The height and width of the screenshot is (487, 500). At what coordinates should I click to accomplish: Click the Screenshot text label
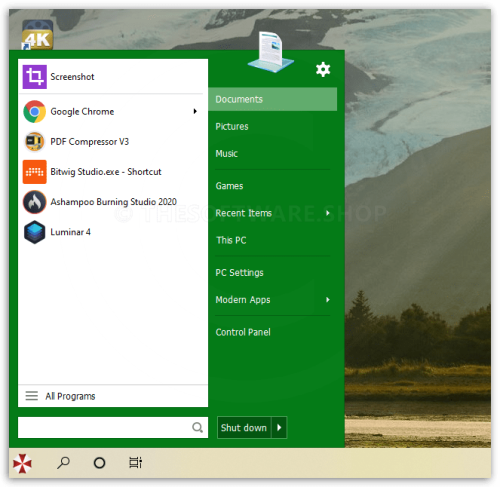[72, 77]
